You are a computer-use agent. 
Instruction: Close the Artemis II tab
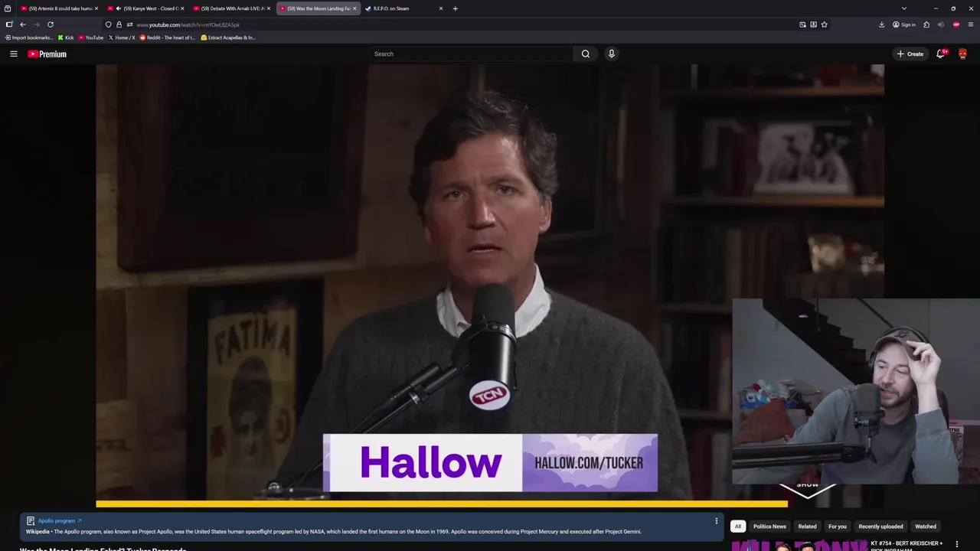pos(96,8)
